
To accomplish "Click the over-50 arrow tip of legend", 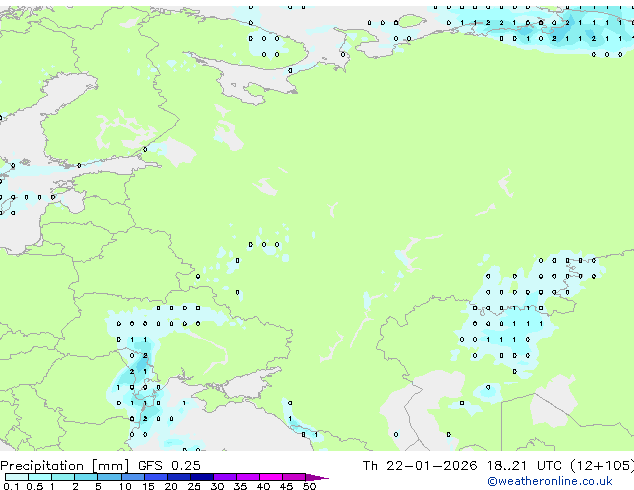I will (317, 477).
